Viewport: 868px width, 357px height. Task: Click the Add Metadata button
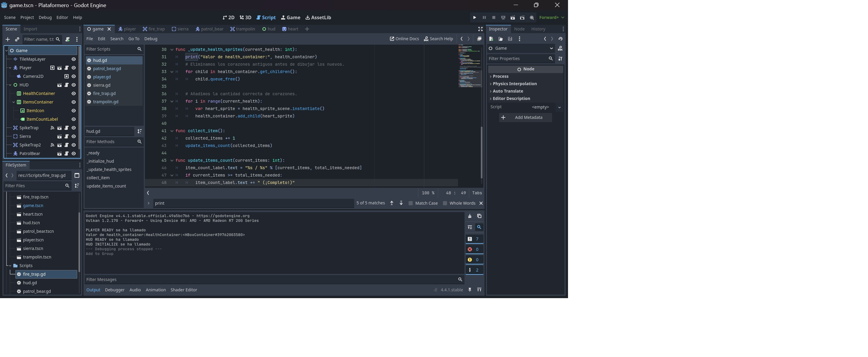coord(525,117)
